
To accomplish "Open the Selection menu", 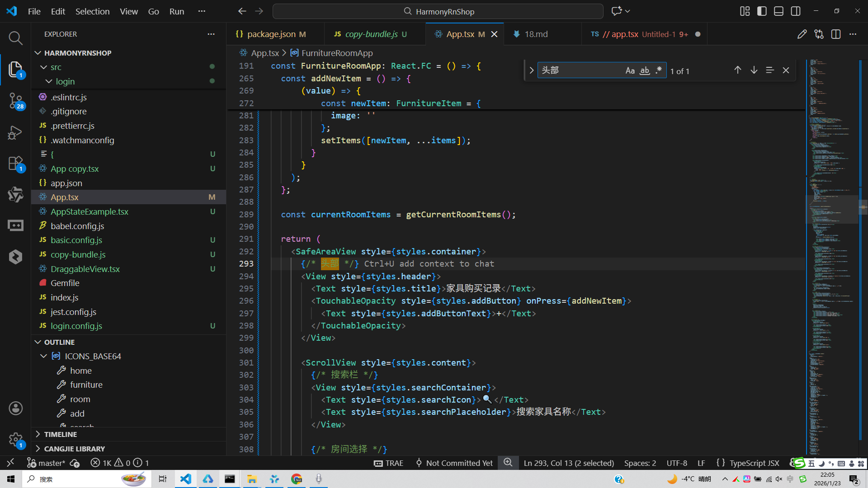I will coord(92,11).
